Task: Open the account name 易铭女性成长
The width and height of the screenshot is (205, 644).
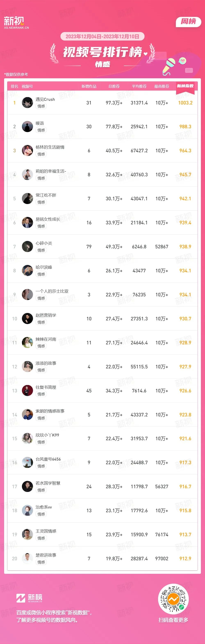Action: pyautogui.click(x=48, y=219)
